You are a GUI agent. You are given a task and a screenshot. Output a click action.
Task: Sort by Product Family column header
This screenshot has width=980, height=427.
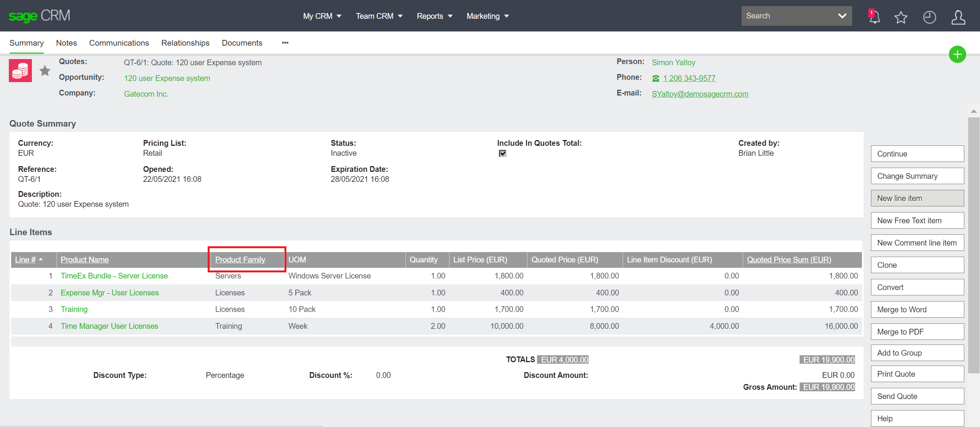pos(240,260)
